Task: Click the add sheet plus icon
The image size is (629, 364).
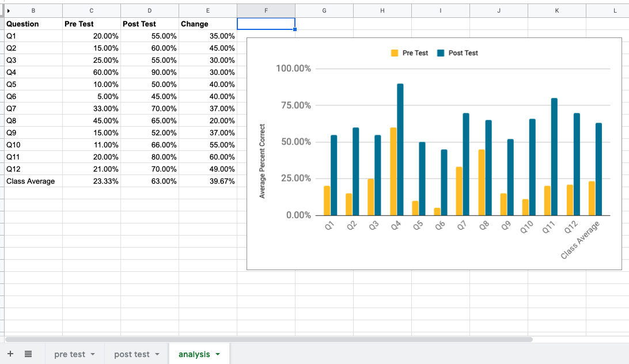Action: [10, 354]
